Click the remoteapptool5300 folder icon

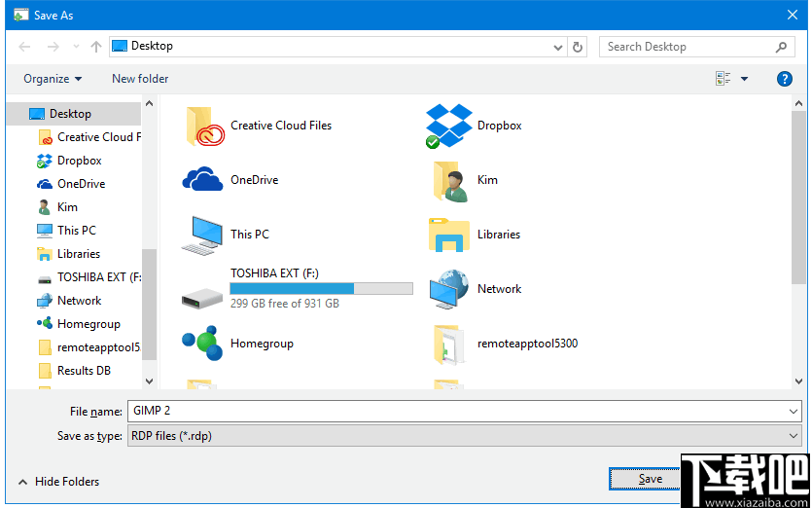(448, 345)
